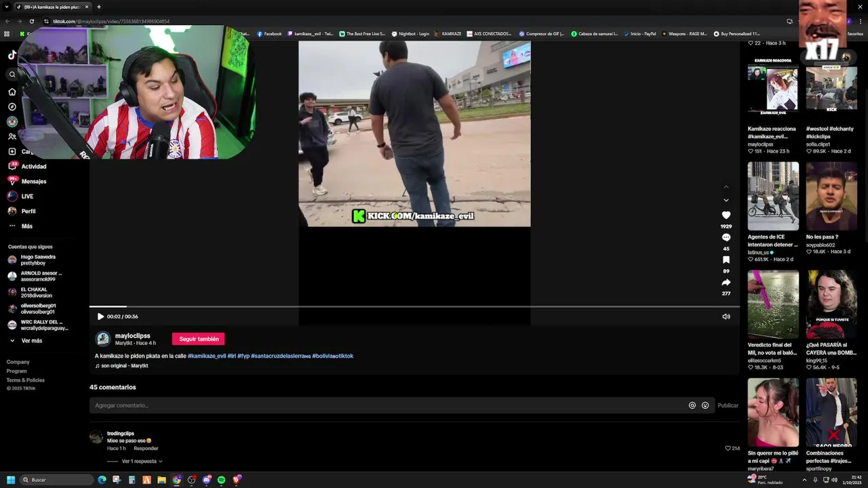Click the Publicar comment button
The image size is (868, 488).
[x=728, y=405]
